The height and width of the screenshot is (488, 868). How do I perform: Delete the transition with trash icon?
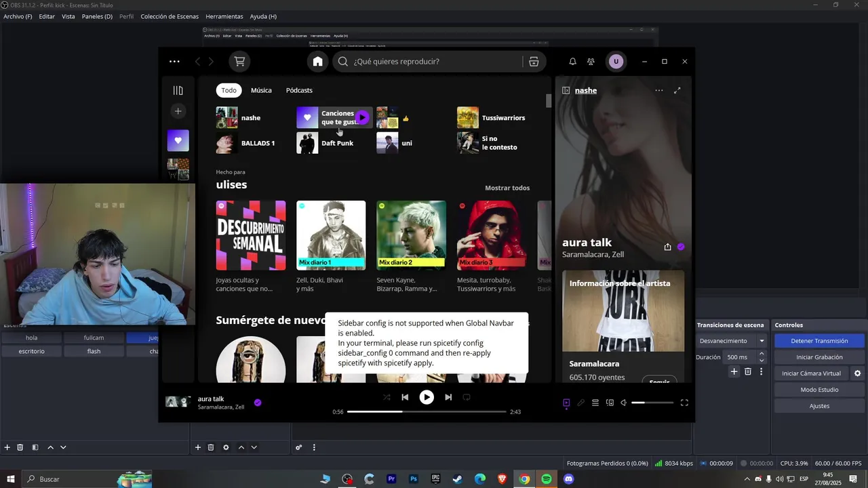[x=748, y=371]
